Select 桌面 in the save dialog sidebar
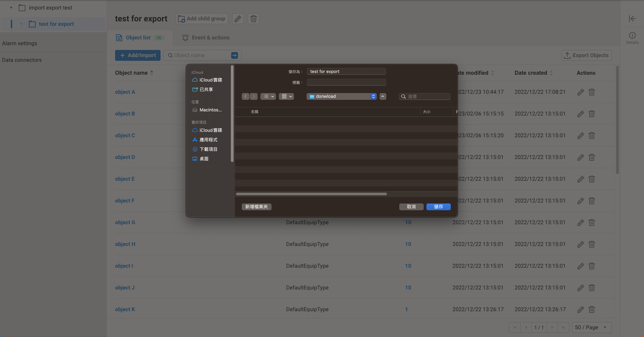The image size is (644, 337). coord(204,159)
